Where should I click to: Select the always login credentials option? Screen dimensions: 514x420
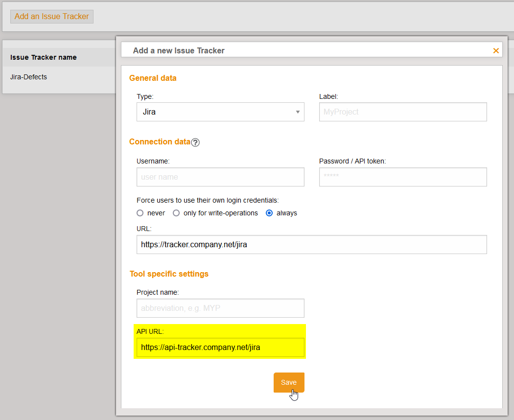pyautogui.click(x=269, y=212)
